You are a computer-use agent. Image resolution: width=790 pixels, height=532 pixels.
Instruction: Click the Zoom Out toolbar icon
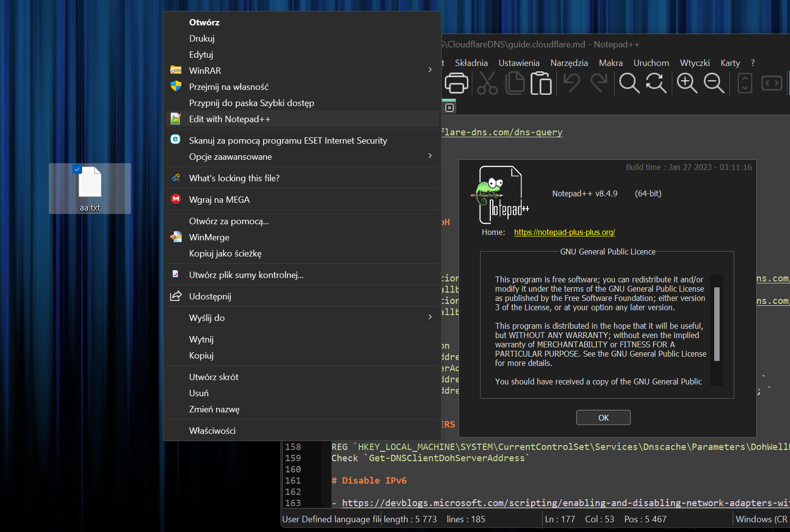(714, 83)
